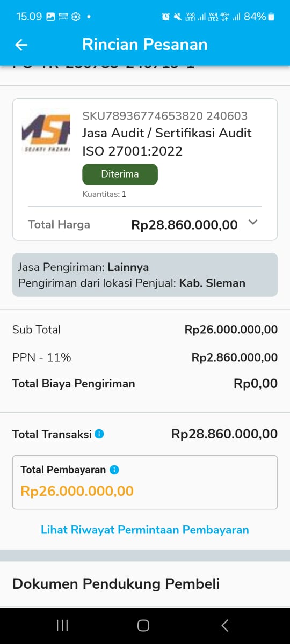Screen dimensions: 290x644
Task: Tap the gallery image icon in status bar
Action: click(50, 17)
